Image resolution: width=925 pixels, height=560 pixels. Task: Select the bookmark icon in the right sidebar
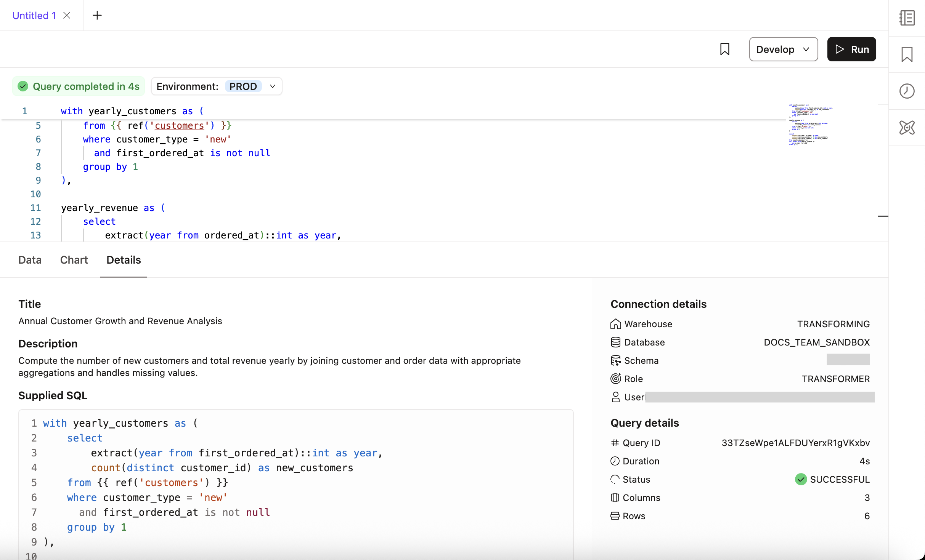click(907, 54)
